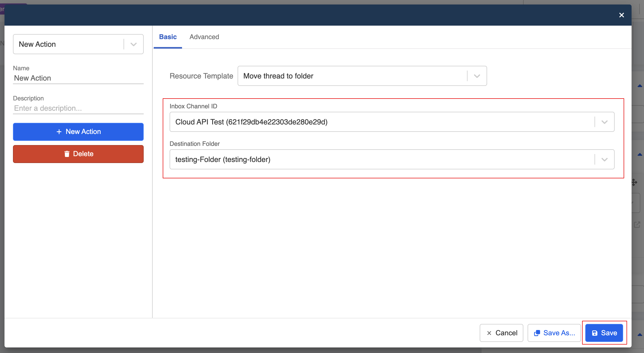Screen dimensions: 644x353
Task: Click the Cloud API Test channel value
Action: tap(251, 122)
